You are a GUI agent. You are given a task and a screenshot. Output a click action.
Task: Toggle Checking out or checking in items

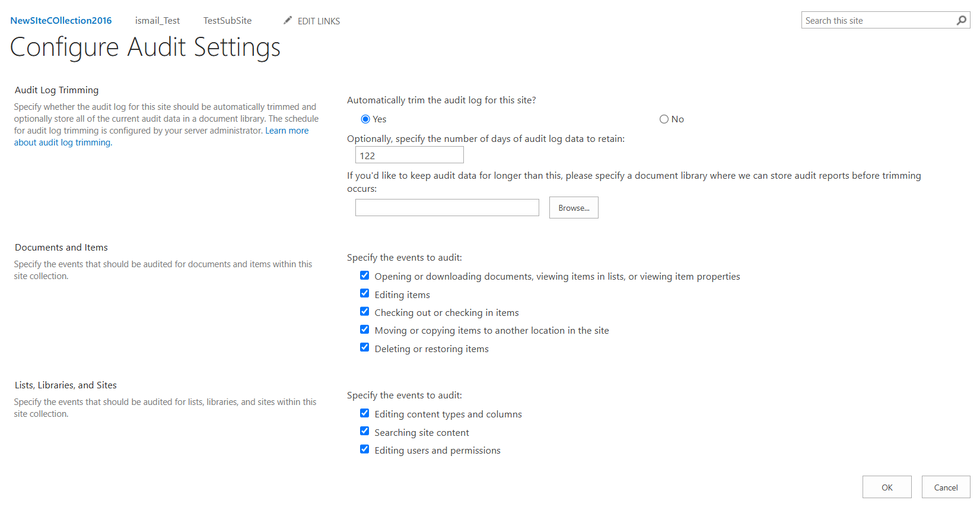tap(364, 311)
